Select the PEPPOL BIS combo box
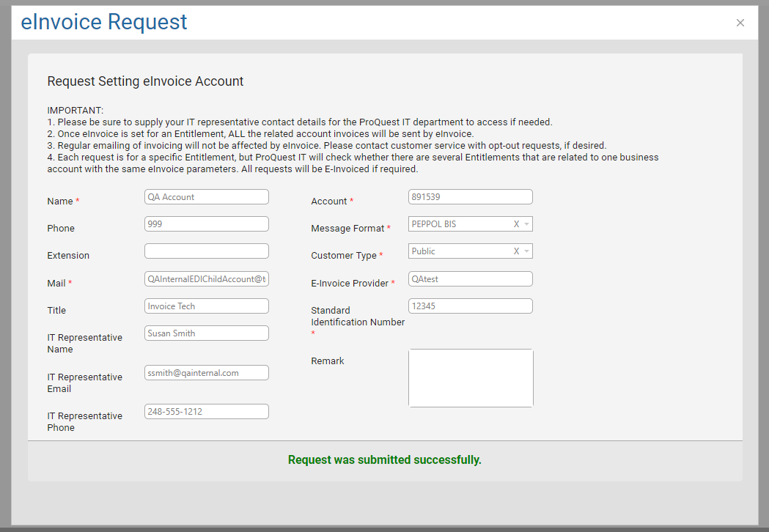Viewport: 769px width, 532px height. click(x=462, y=223)
